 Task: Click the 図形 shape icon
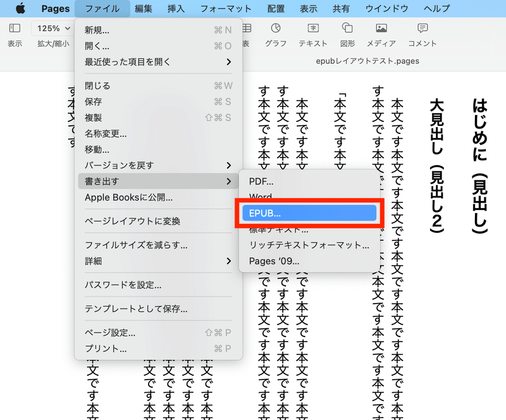coord(347,28)
